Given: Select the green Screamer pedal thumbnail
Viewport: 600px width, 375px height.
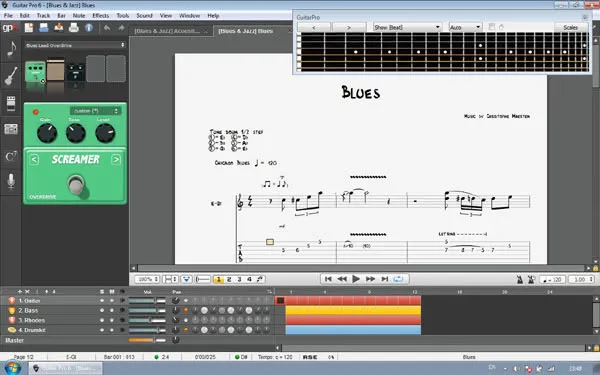Looking at the screenshot, I should point(35,72).
